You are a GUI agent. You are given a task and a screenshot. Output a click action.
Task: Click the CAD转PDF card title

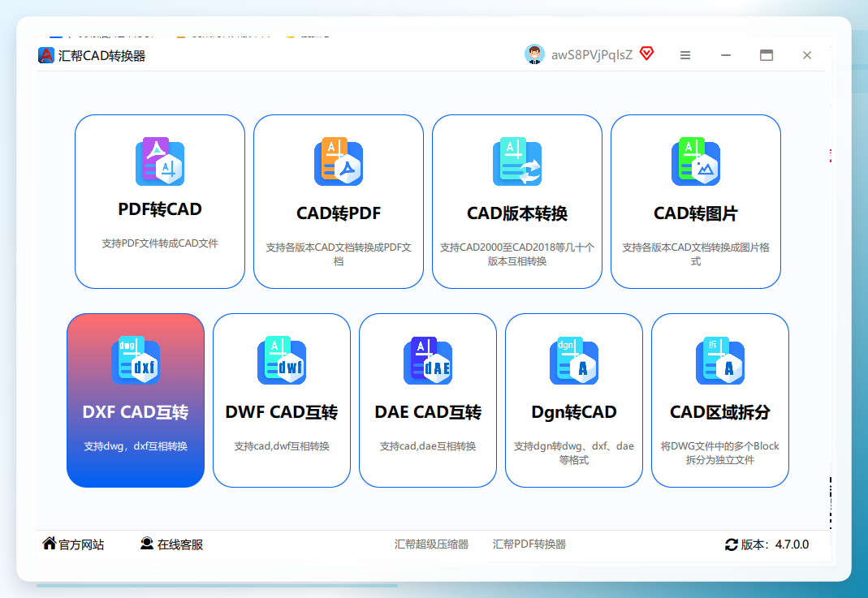click(x=339, y=213)
